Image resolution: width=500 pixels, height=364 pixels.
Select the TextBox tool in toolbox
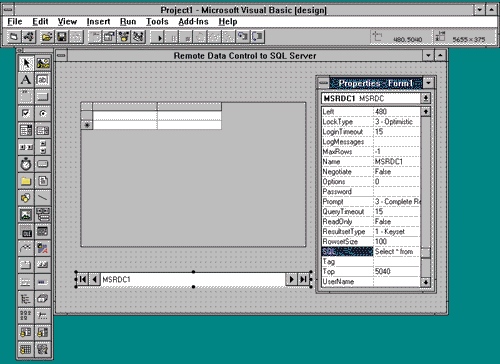point(43,80)
